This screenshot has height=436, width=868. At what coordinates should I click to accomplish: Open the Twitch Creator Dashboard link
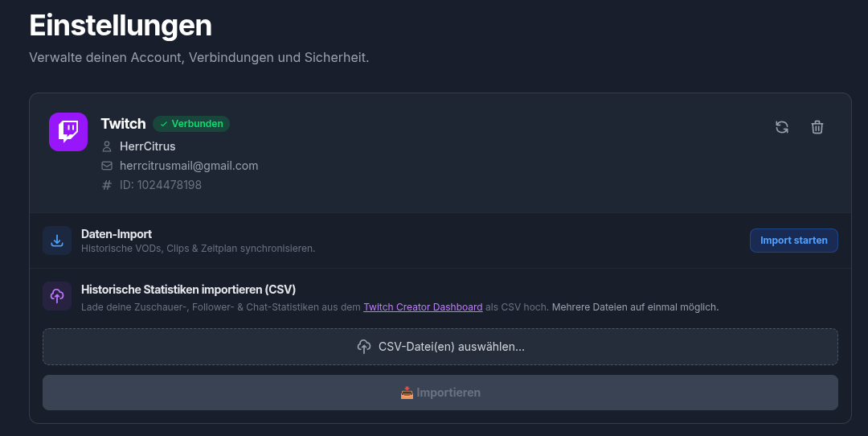pos(423,307)
